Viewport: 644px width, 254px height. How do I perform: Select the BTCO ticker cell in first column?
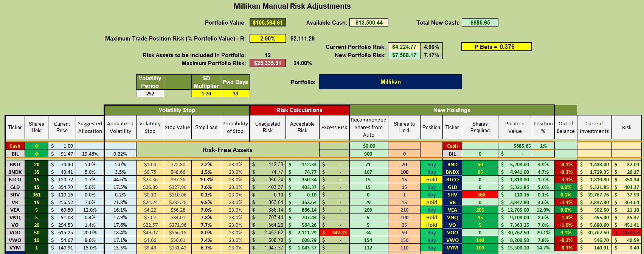[15, 179]
